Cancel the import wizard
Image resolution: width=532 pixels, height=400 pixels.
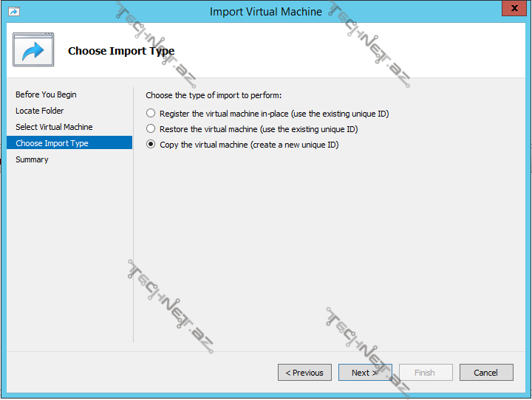tap(485, 373)
